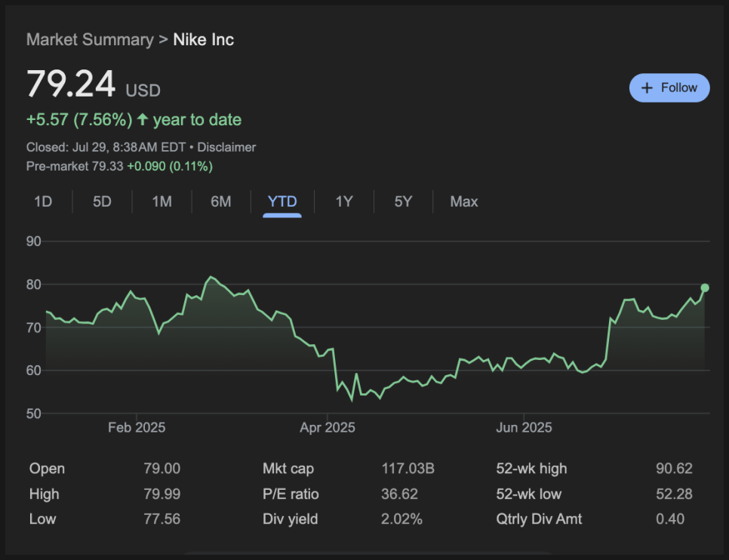Viewport: 729px width, 560px height.
Task: Click the Feb 2025 axis label
Action: coord(137,427)
